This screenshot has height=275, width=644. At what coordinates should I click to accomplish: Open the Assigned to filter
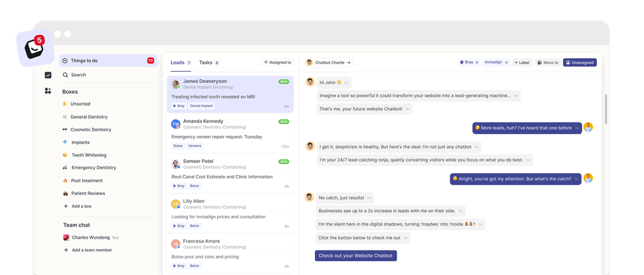click(x=278, y=63)
